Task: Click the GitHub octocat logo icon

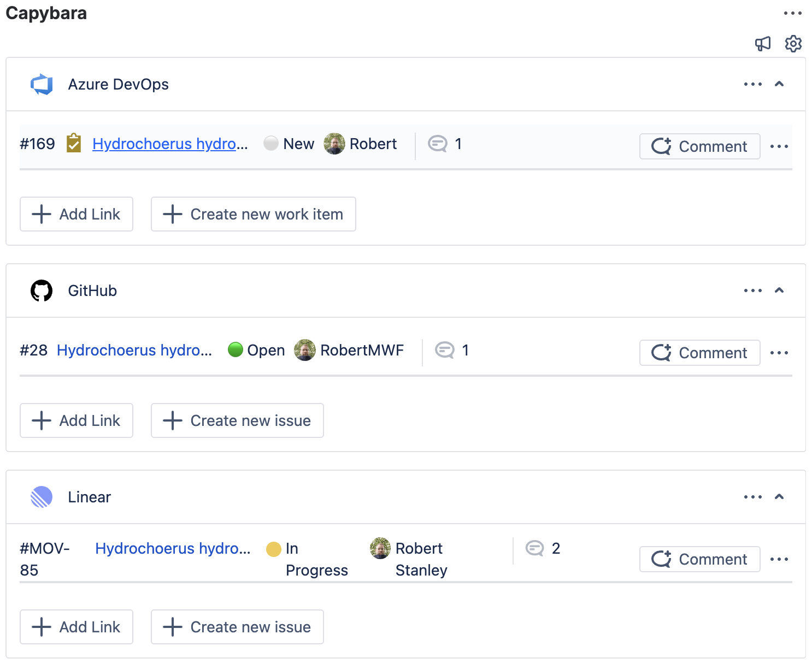Action: coord(42,291)
